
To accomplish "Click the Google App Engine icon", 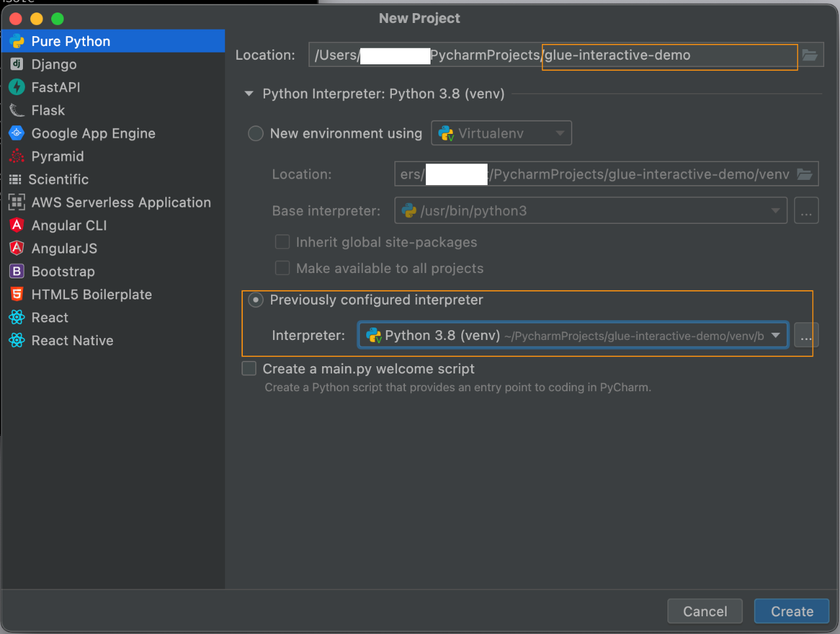I will coord(17,133).
